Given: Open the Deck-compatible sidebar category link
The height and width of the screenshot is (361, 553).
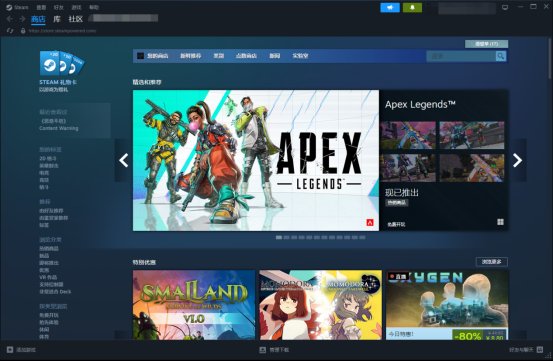Looking at the screenshot, I should coord(55,292).
